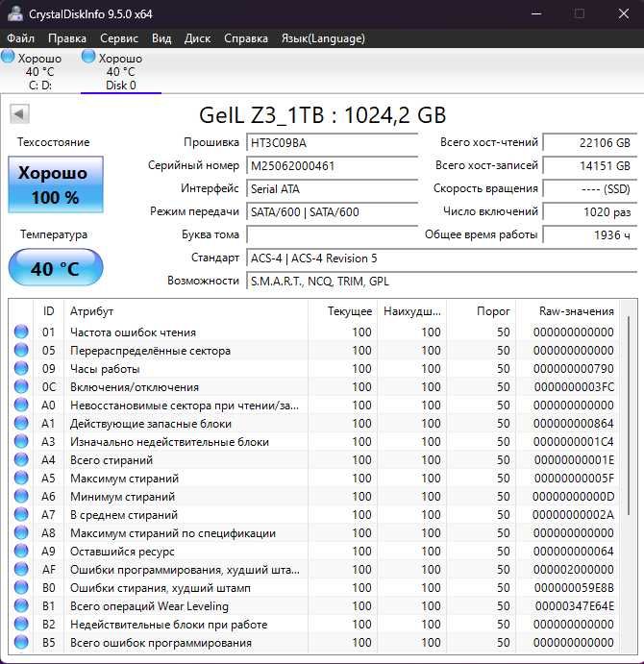The width and height of the screenshot is (644, 664).
Task: Click status orb for attribute A3
Action: [x=21, y=441]
